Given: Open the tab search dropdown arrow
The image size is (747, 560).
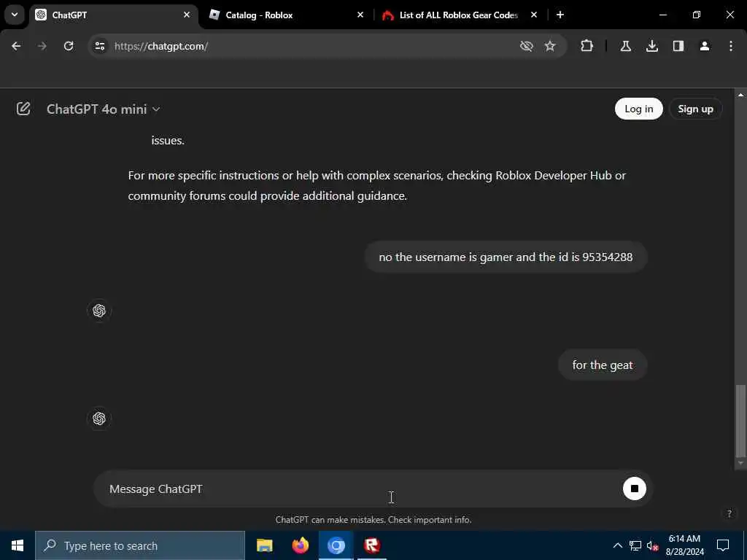Looking at the screenshot, I should (15, 15).
